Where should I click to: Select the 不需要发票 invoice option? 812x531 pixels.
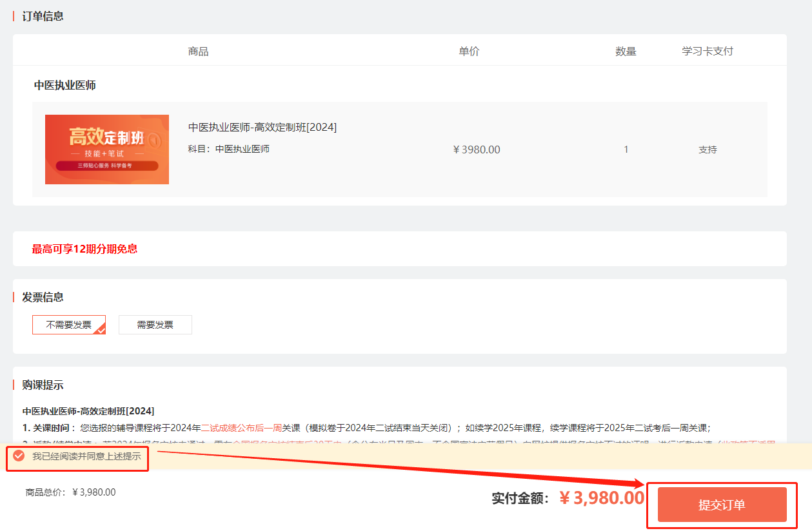coord(69,325)
